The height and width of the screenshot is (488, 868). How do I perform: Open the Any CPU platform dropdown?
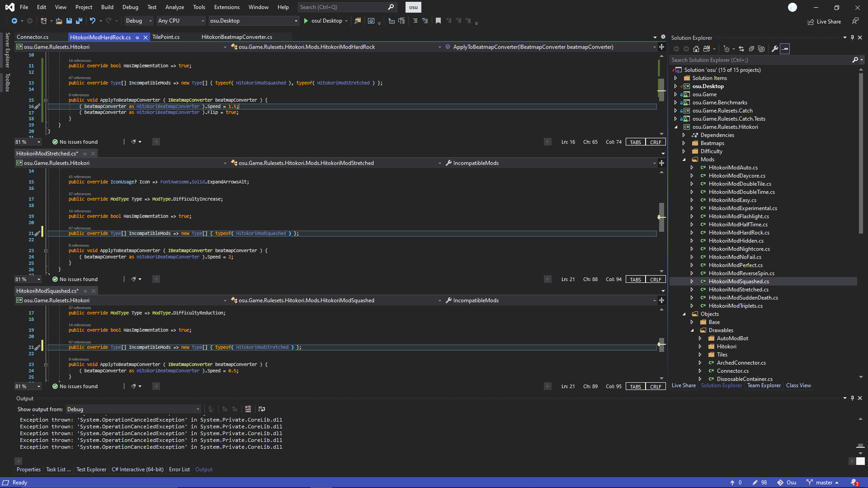point(181,21)
